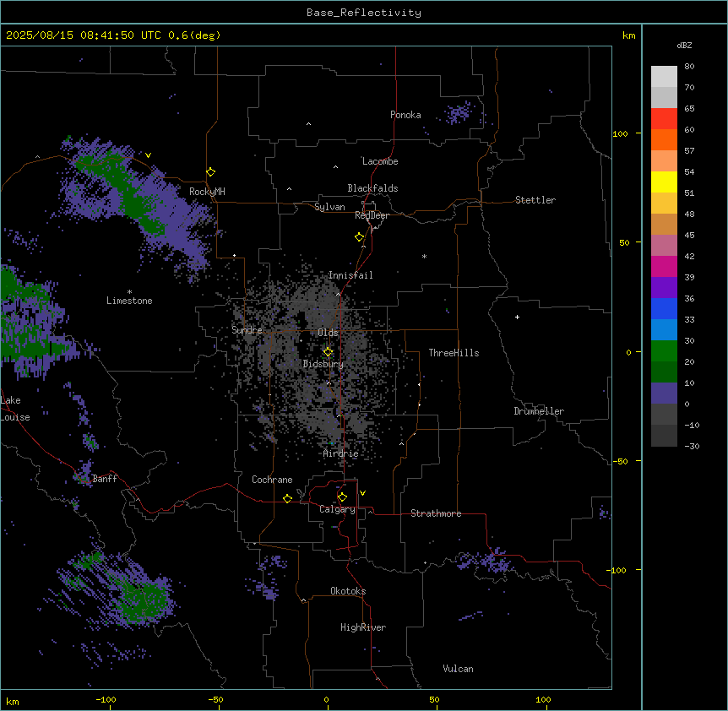Click the Olds map label
This screenshot has width=728, height=711.
[x=328, y=333]
